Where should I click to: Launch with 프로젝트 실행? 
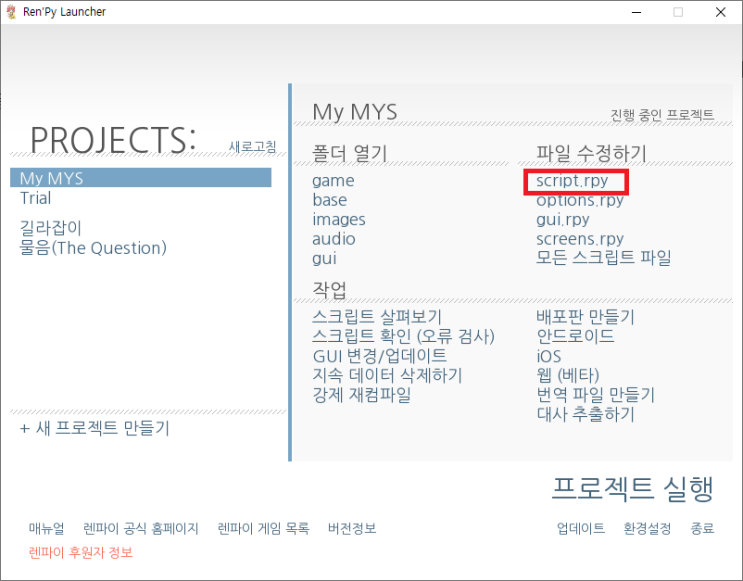tap(633, 489)
